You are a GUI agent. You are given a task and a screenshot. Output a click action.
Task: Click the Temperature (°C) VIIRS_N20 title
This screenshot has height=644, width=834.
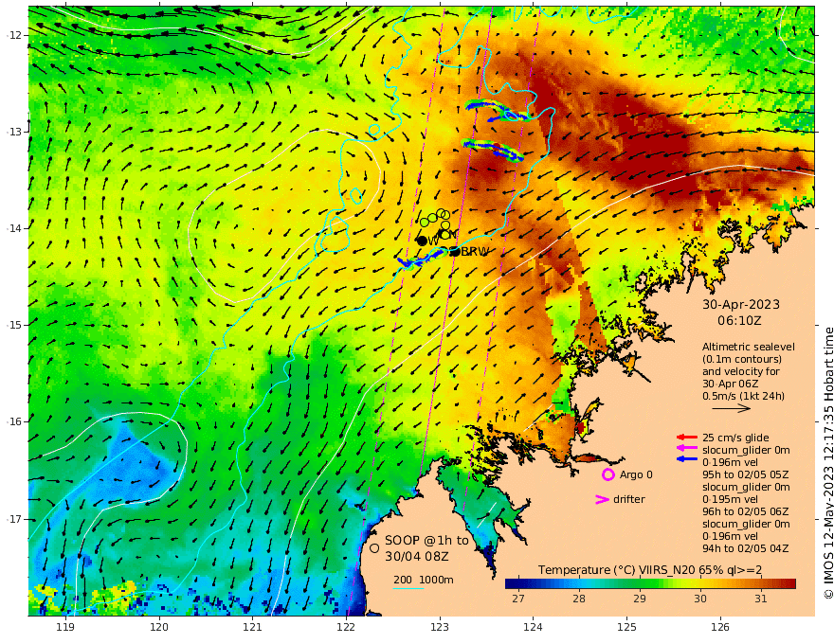[650, 569]
